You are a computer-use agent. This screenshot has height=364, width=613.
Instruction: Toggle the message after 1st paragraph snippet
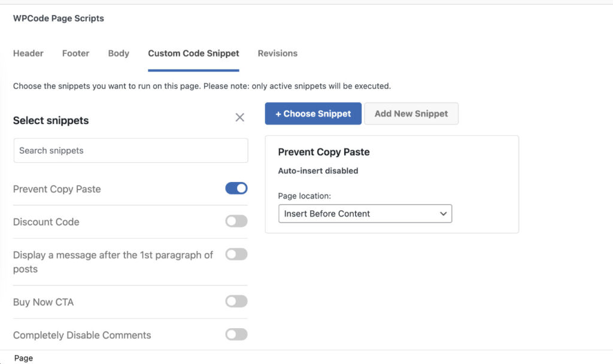coord(236,254)
